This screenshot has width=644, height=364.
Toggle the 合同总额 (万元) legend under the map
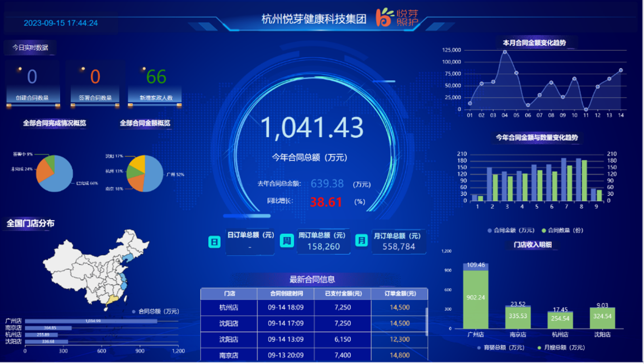tap(156, 312)
